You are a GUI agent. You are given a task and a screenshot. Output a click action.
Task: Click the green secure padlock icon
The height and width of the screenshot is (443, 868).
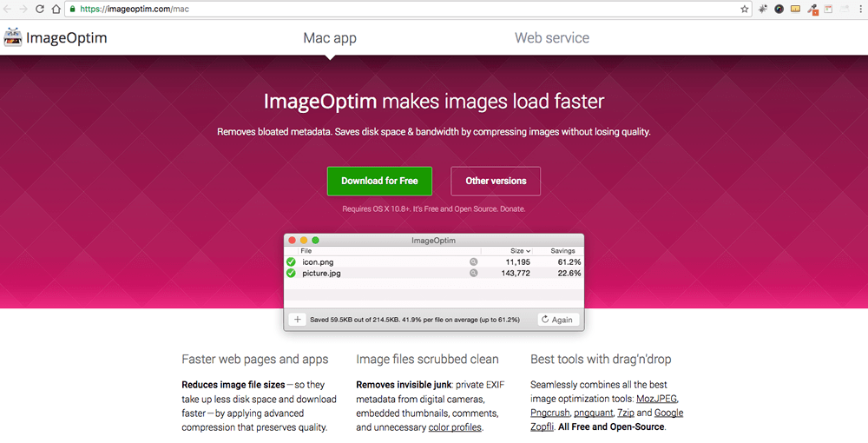(x=73, y=9)
